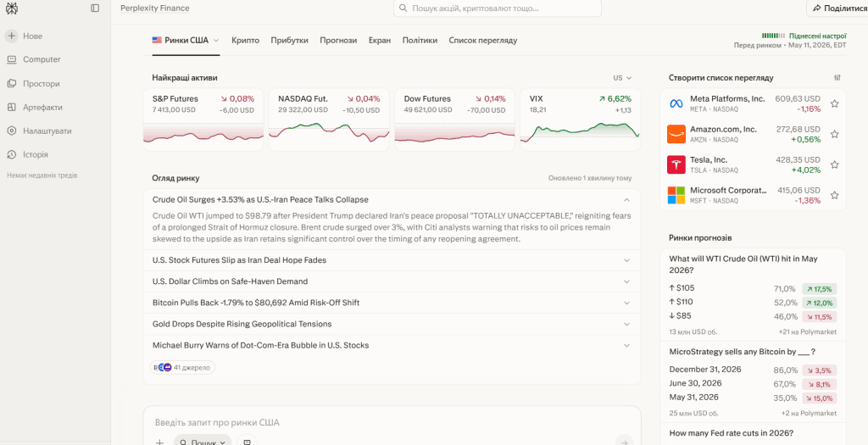This screenshot has height=445, width=868.
Task: Star Microsoft Corporation in the watchlist
Action: [x=835, y=195]
